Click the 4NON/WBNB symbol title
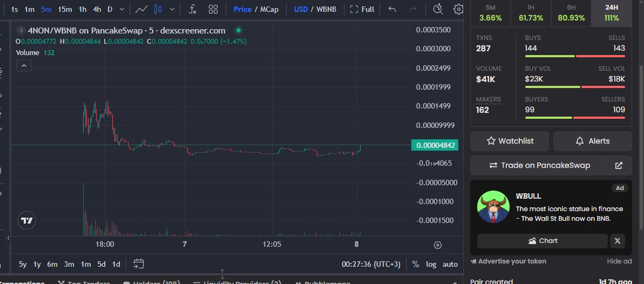 (126, 30)
